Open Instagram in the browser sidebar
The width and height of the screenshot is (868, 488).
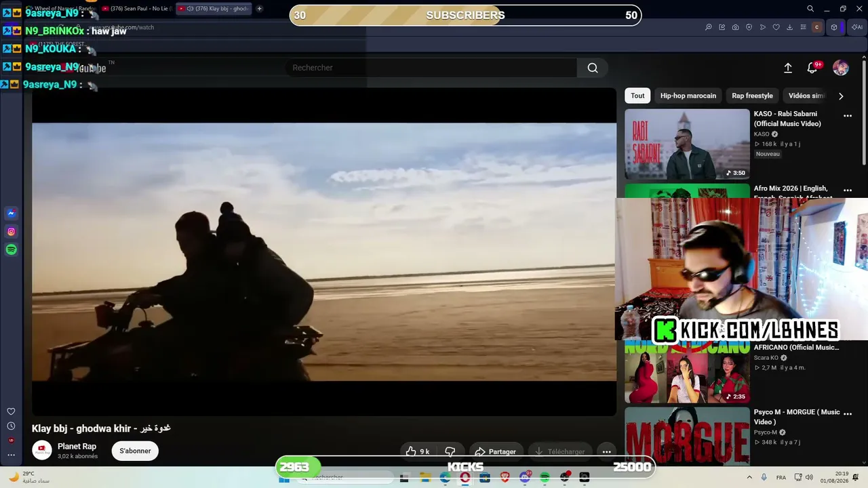pos(11,232)
